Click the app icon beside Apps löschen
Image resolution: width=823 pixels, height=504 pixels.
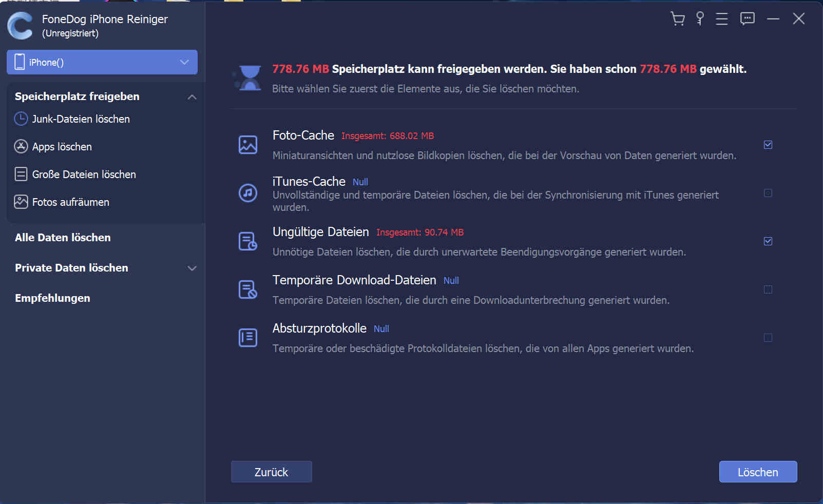click(21, 147)
